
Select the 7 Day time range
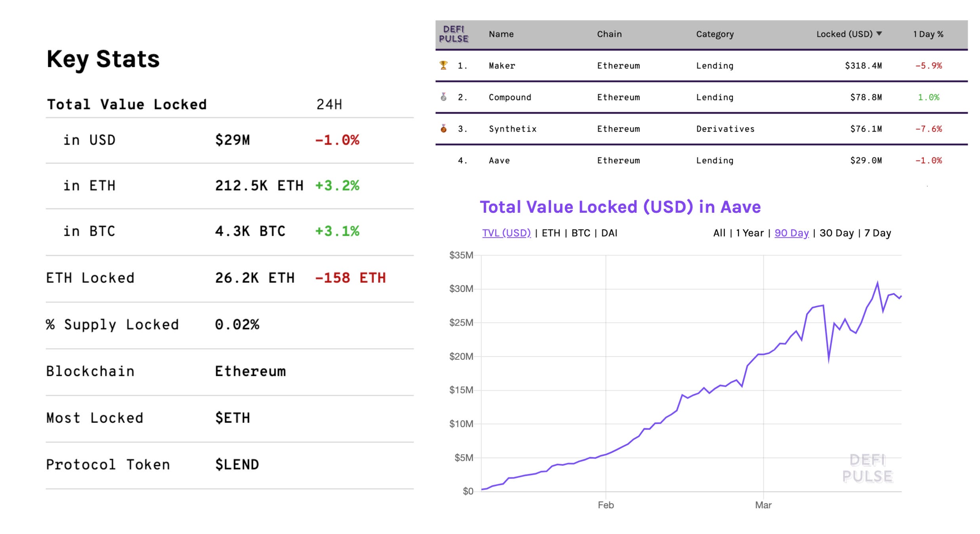tap(877, 233)
